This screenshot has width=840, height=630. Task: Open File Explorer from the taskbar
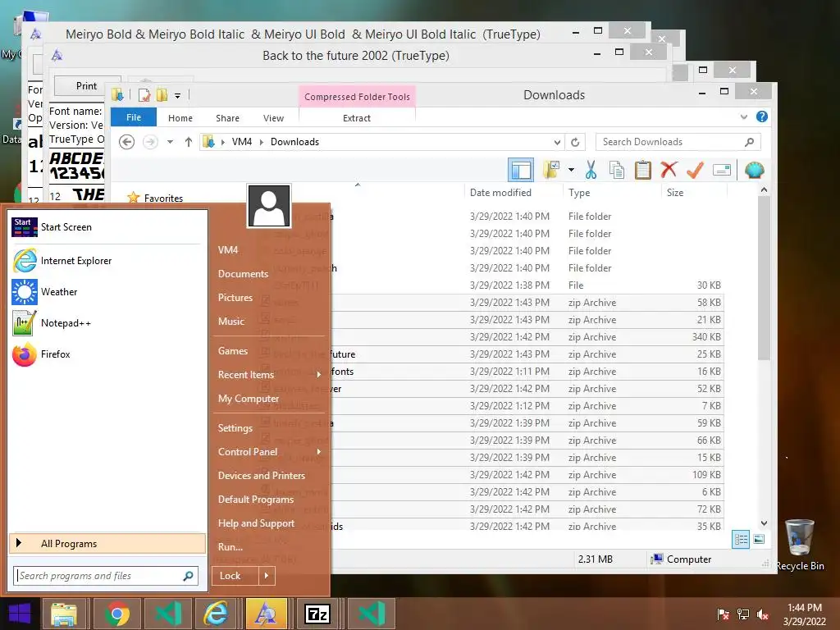tap(64, 614)
